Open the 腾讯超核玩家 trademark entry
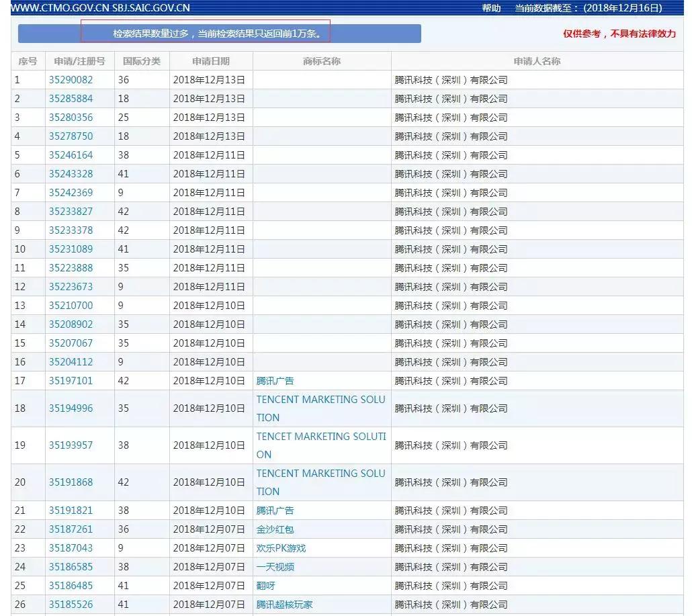The width and height of the screenshot is (692, 616). coord(284,605)
